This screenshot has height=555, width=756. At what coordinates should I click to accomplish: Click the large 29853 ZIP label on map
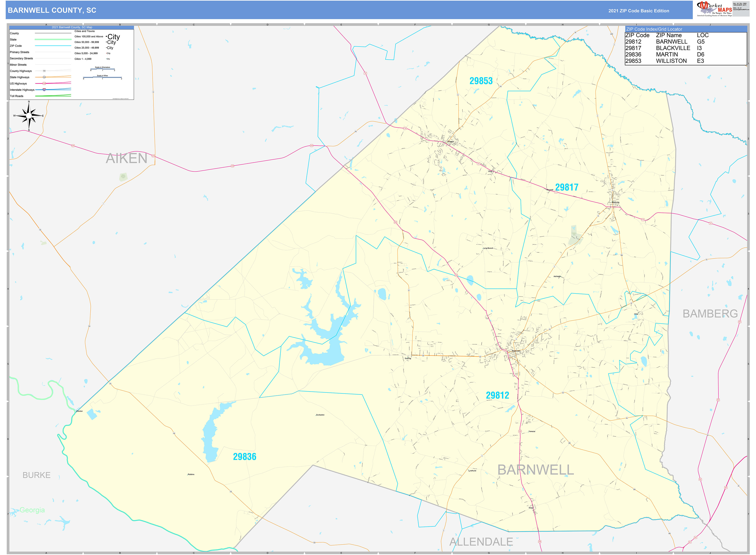tap(481, 81)
